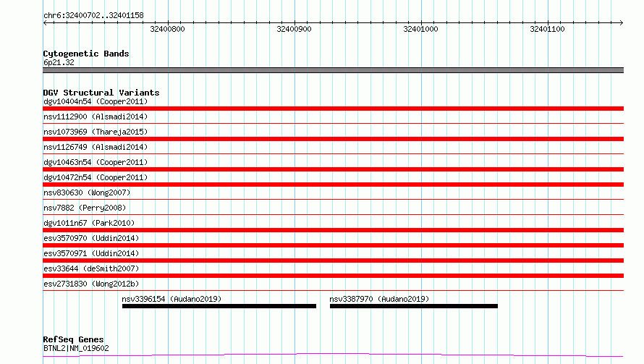Image resolution: width=644 pixels, height=364 pixels.
Task: Click the chr6:32400702..32401158 region label
Action: (x=93, y=15)
